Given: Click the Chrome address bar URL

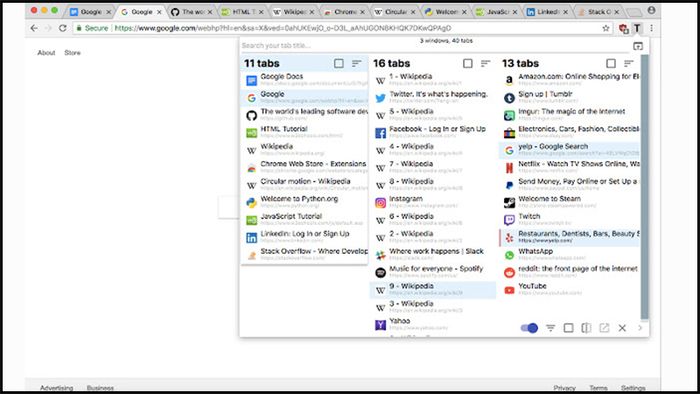Looking at the screenshot, I should pyautogui.click(x=282, y=28).
